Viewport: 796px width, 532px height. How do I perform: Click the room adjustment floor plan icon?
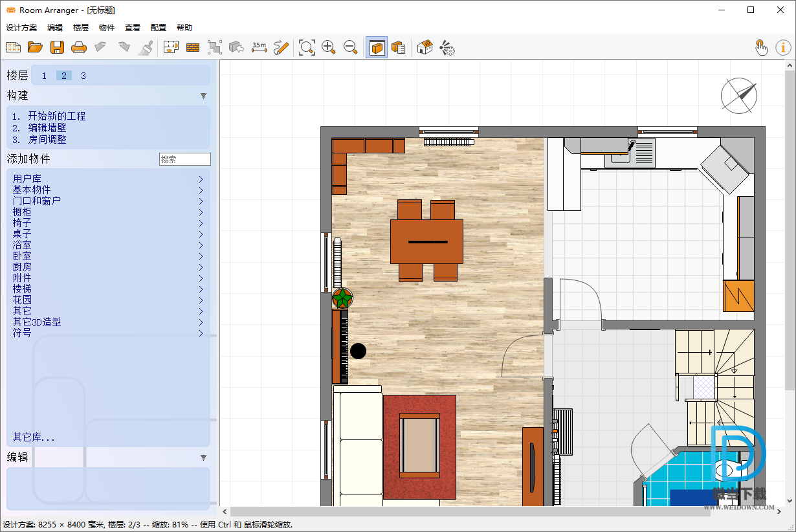pos(171,47)
